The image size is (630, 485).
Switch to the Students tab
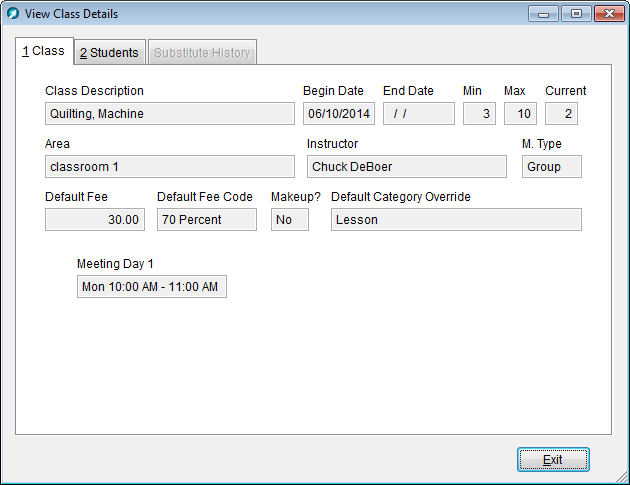pos(109,52)
